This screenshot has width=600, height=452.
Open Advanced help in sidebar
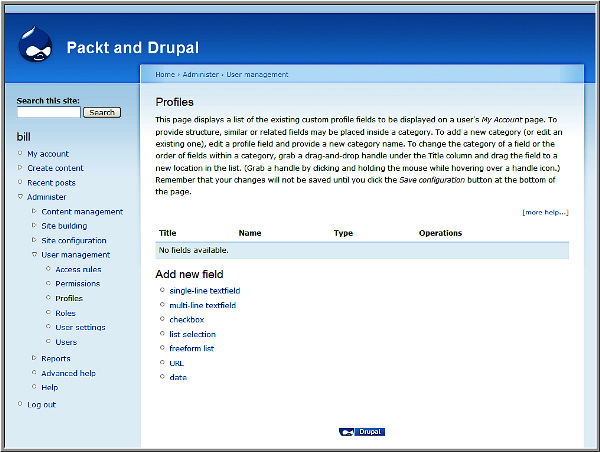68,373
